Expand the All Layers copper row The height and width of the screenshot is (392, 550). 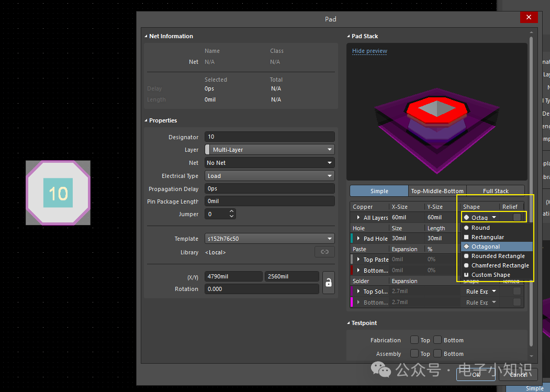[x=358, y=218]
